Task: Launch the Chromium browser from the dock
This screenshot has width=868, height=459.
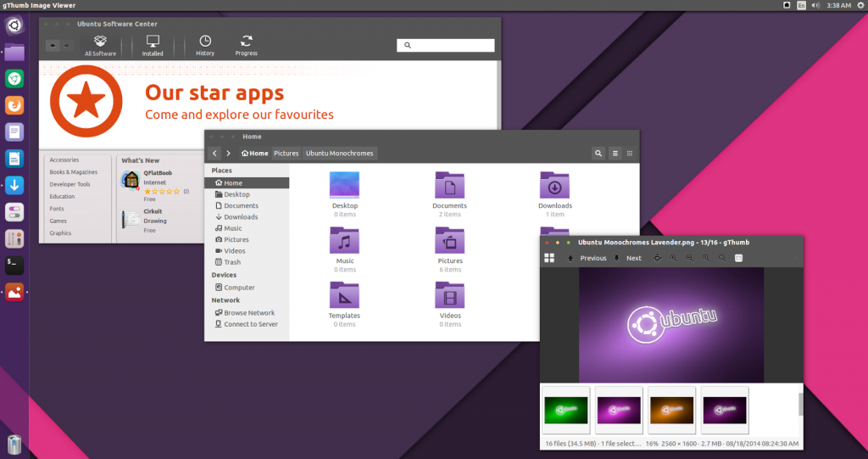Action: tap(14, 79)
